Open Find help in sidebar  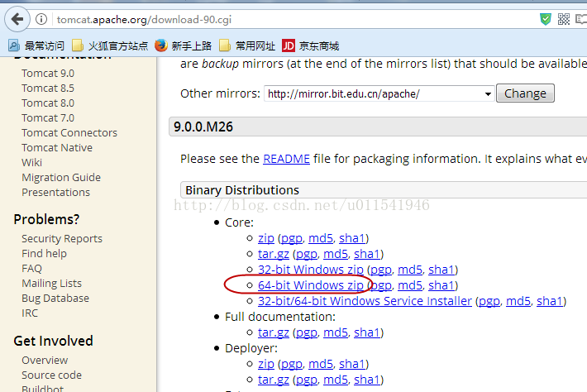[x=44, y=254]
